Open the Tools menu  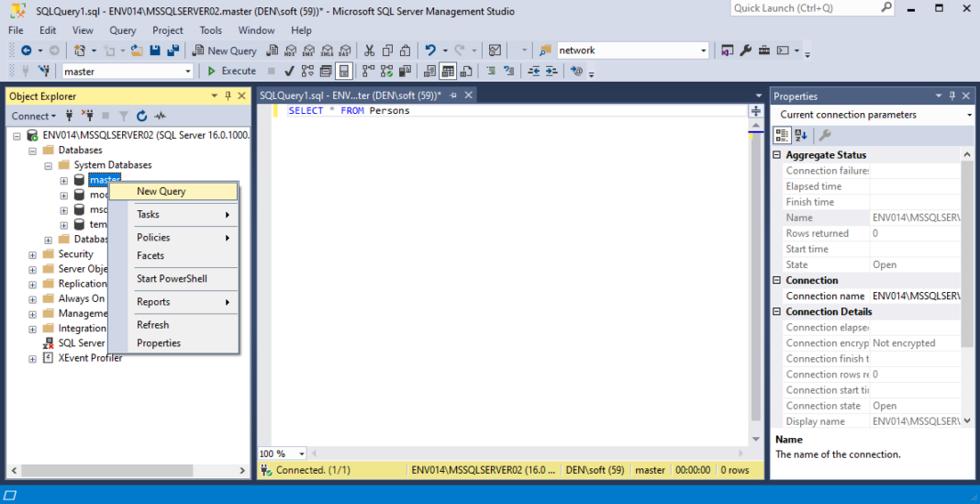coord(211,30)
